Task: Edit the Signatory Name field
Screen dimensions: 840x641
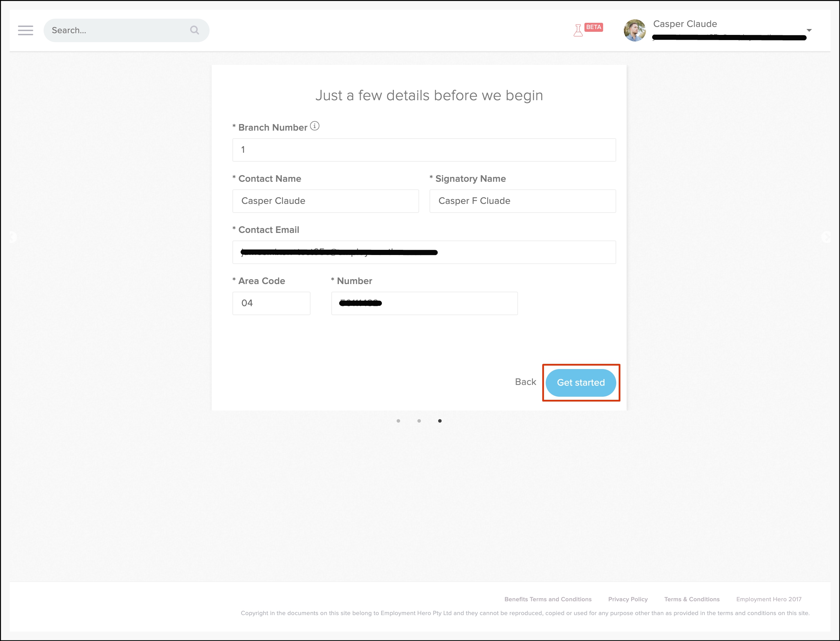Action: click(522, 201)
